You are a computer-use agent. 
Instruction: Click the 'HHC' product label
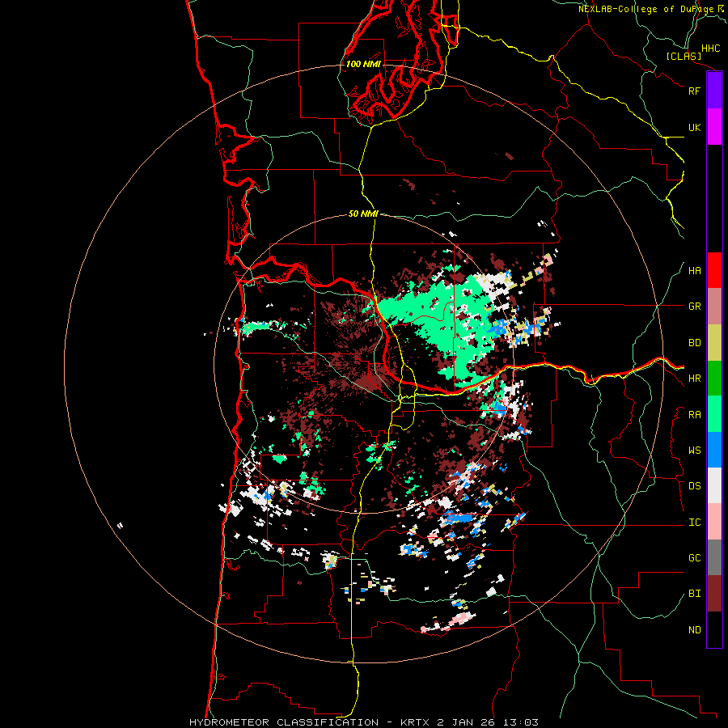[710, 49]
